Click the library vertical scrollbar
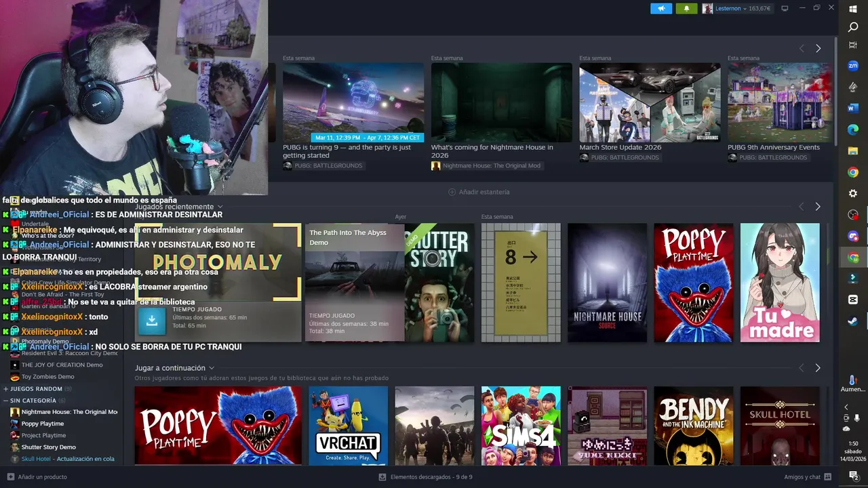868x488 pixels. [x=835, y=91]
